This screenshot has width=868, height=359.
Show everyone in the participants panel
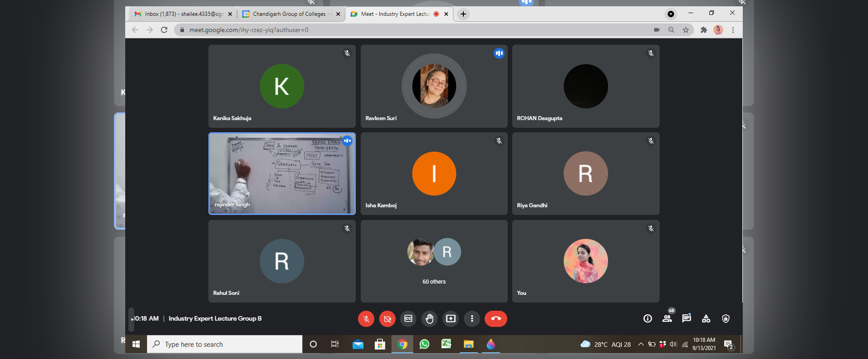pyautogui.click(x=667, y=318)
